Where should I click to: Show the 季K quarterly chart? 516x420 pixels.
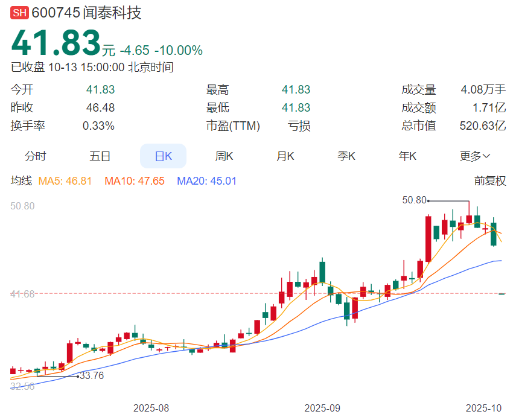[346, 156]
